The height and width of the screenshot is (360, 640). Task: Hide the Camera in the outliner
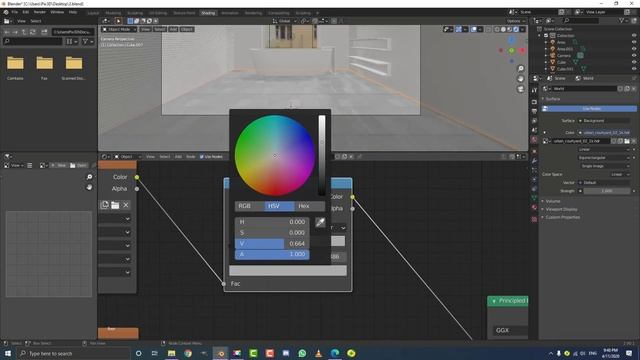coord(634,56)
